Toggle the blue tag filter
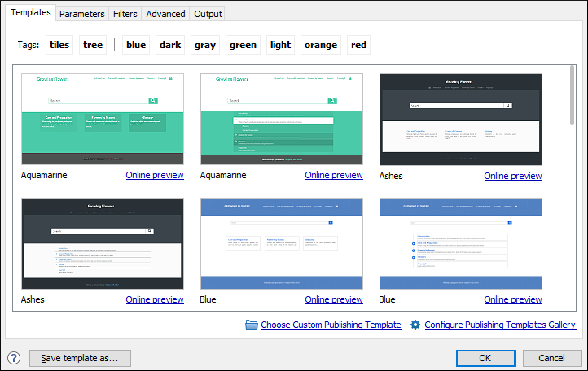Viewport: 588px width, 371px height. pyautogui.click(x=136, y=45)
